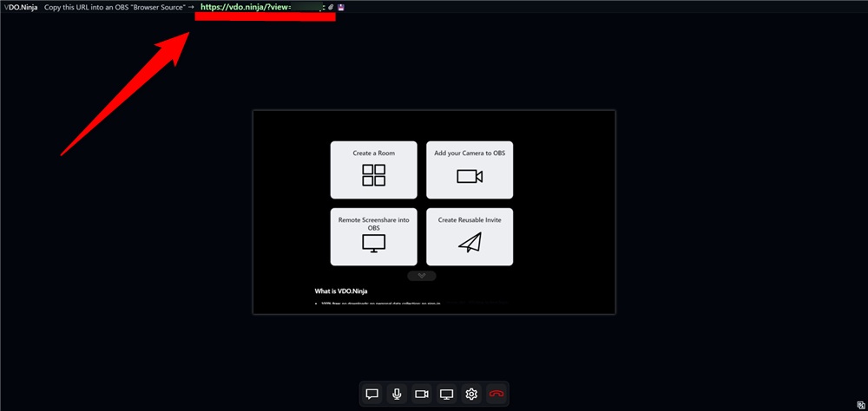Toggle the camera in bottom toolbar
This screenshot has width=868, height=411.
[x=422, y=394]
